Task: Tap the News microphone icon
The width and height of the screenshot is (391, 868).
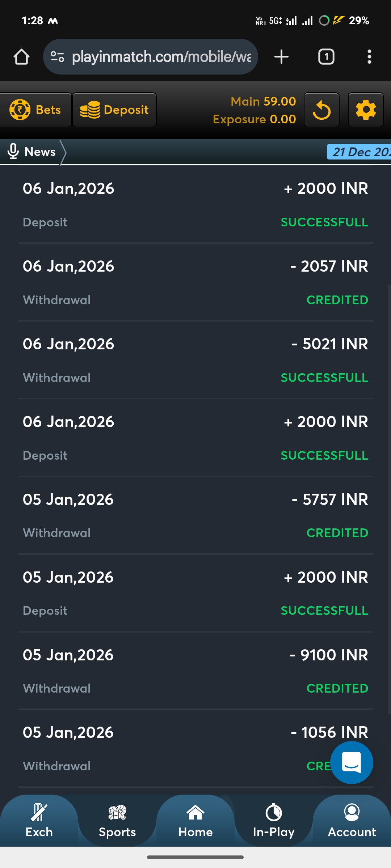Action: [13, 152]
